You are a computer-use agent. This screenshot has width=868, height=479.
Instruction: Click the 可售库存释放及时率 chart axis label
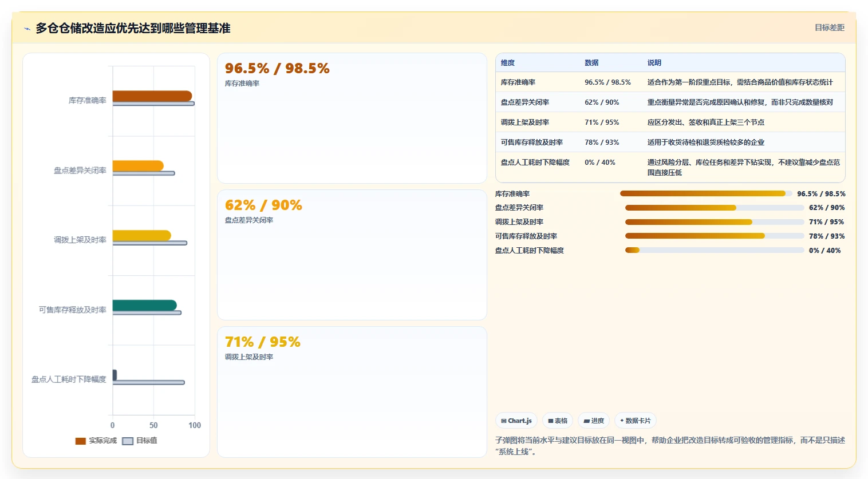point(73,310)
